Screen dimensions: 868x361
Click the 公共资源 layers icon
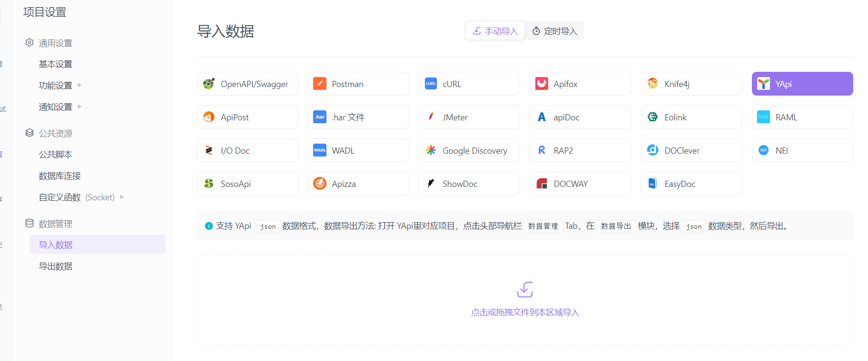(30, 133)
